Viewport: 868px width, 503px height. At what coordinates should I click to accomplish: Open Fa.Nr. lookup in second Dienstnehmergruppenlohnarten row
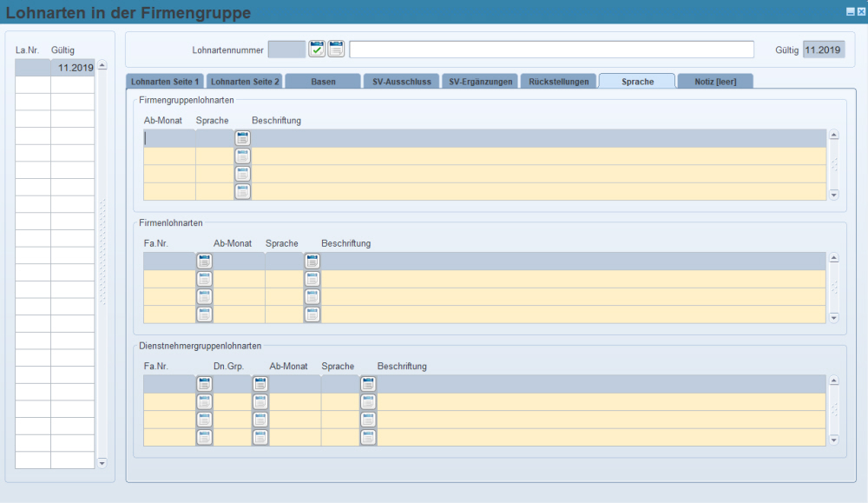[x=204, y=401]
